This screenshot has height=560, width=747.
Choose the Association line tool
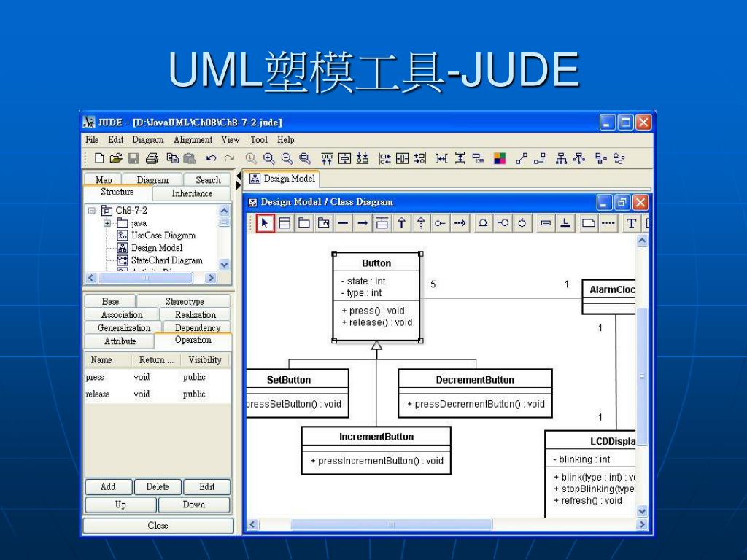[343, 223]
